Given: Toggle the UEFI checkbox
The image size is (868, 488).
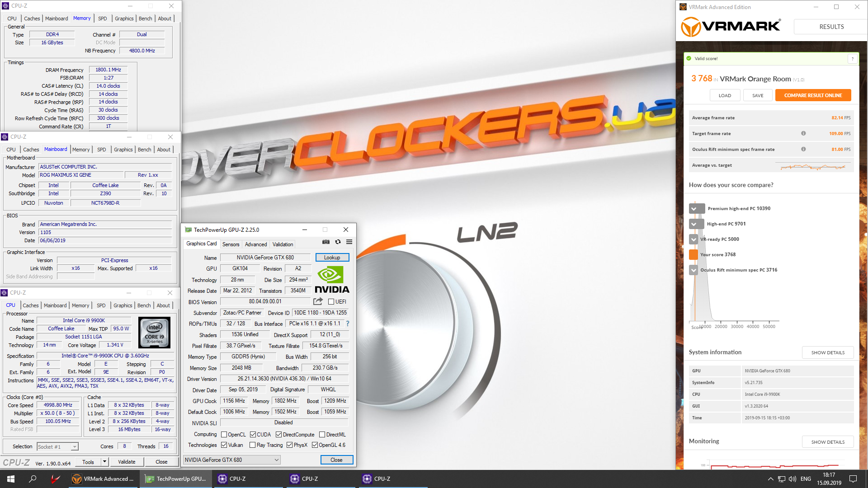Looking at the screenshot, I should click(x=331, y=302).
